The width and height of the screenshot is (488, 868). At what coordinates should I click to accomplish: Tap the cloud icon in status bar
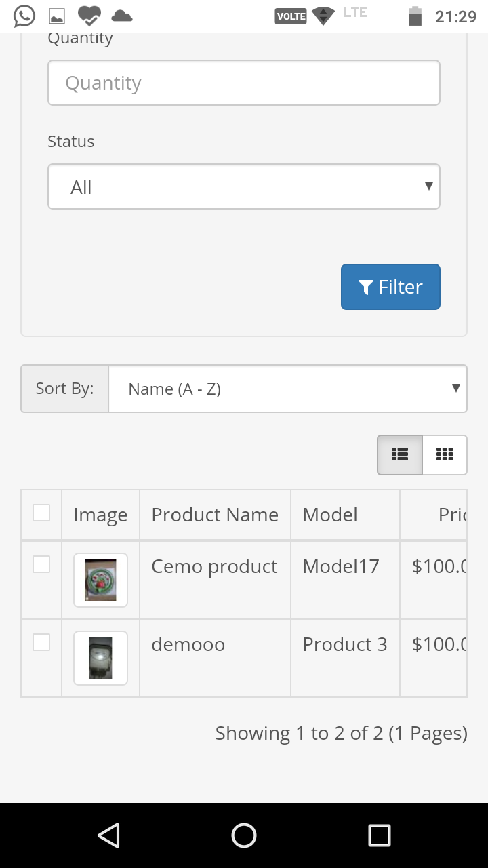coord(122,16)
